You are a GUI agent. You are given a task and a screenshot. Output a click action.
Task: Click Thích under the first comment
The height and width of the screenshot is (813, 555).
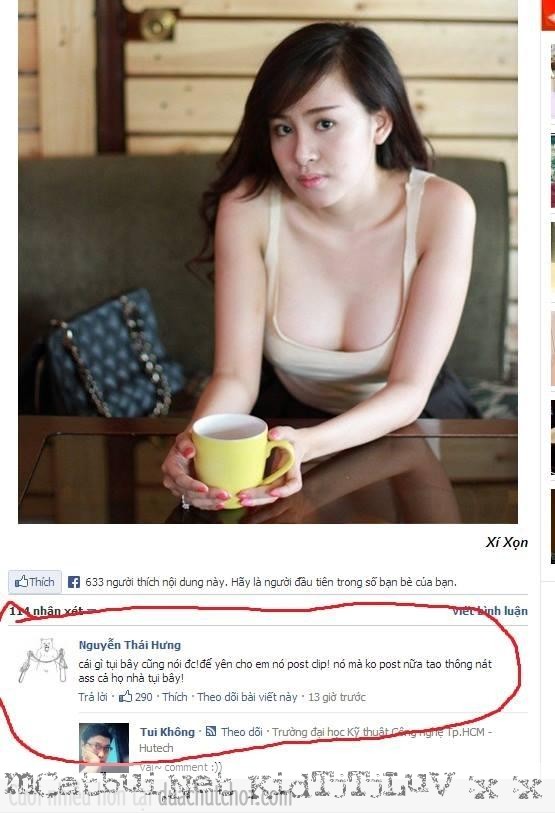(x=175, y=697)
